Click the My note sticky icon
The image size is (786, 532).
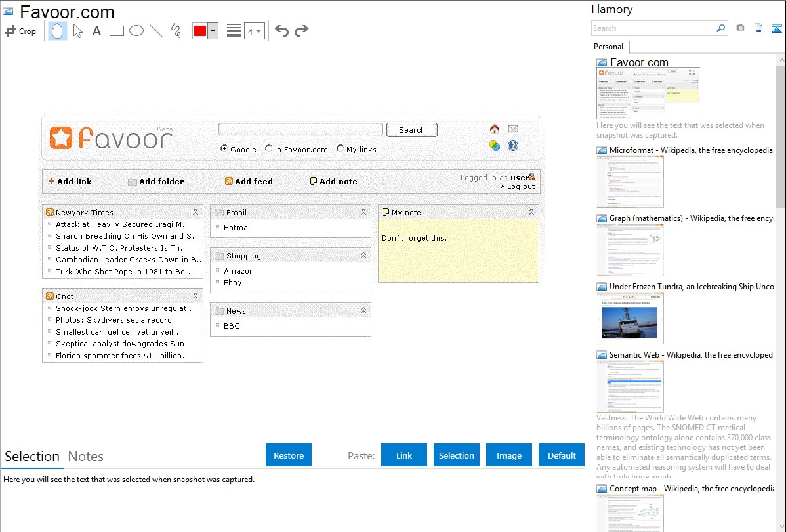(386, 212)
